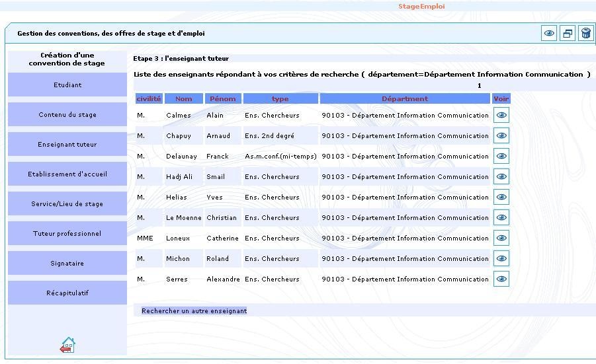The width and height of the screenshot is (596, 364).
Task: View details for Michon Roland
Action: click(501, 258)
